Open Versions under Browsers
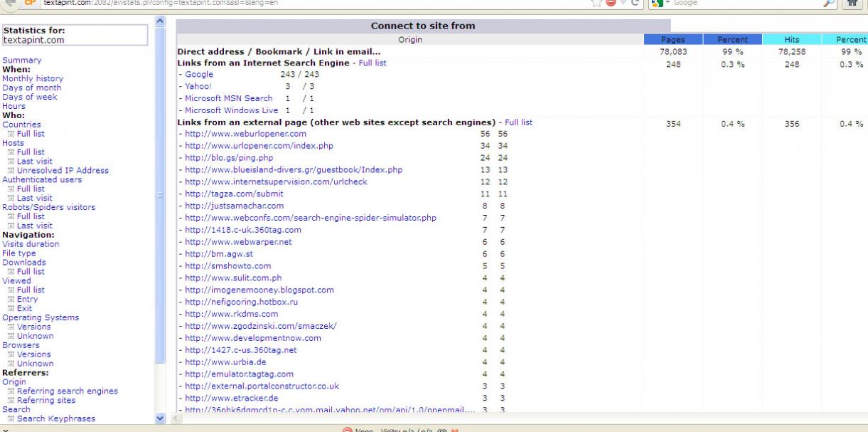Image resolution: width=868 pixels, height=432 pixels. [x=33, y=354]
